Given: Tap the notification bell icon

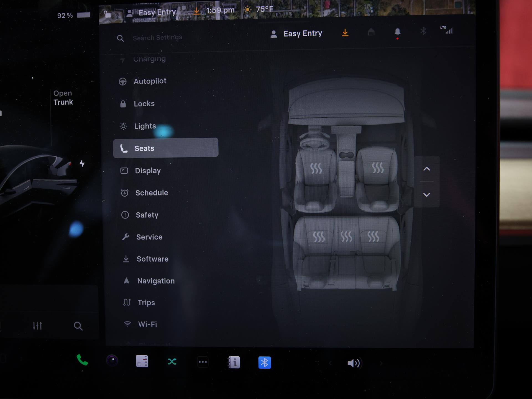Looking at the screenshot, I should (397, 32).
